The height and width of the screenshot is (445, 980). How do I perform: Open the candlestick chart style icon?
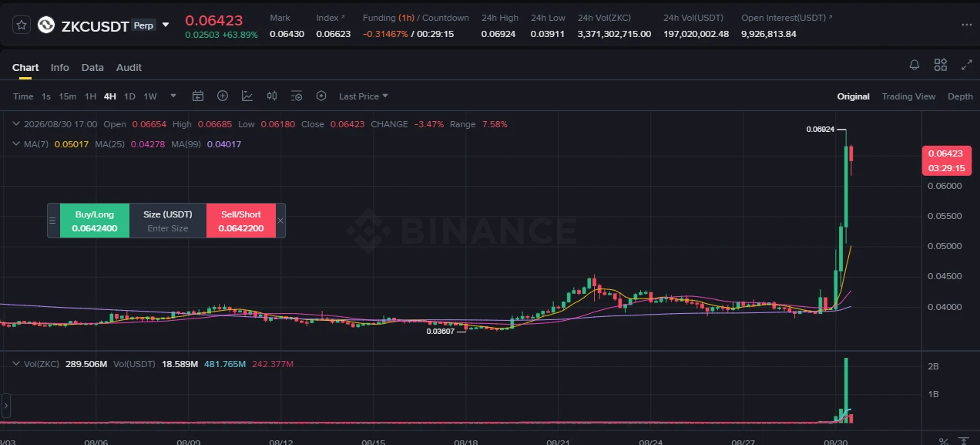(x=272, y=96)
